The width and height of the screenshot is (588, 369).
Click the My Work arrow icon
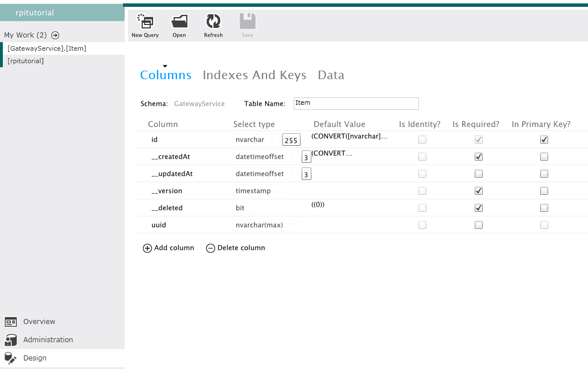tap(55, 35)
